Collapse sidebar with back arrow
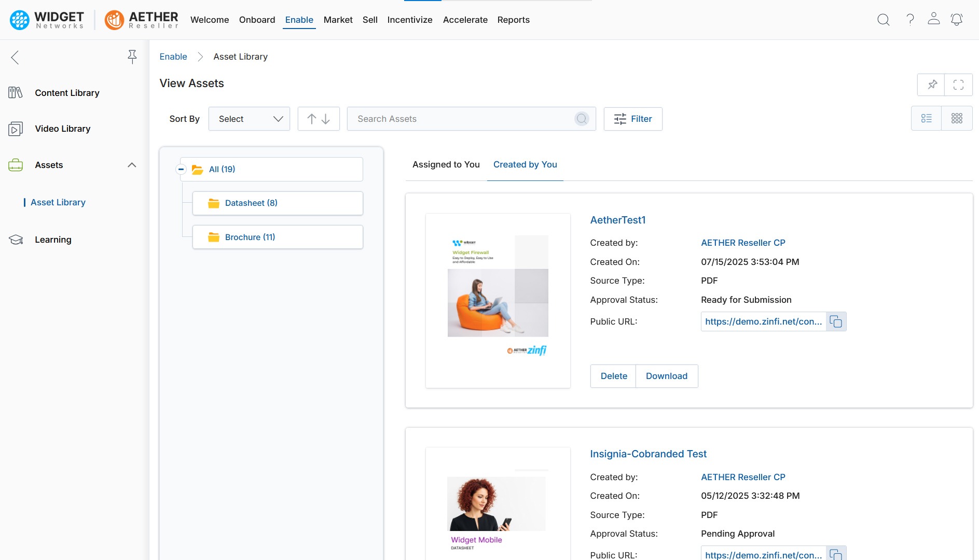 click(15, 57)
